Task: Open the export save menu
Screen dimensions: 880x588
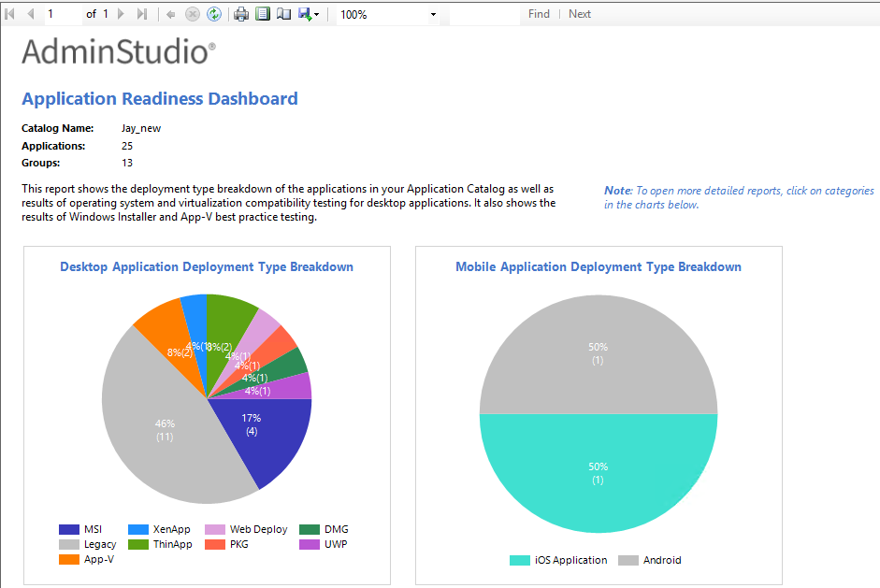Action: [x=309, y=14]
